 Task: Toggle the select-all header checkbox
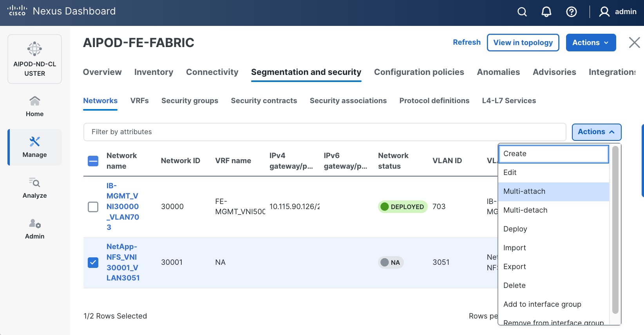tap(93, 161)
